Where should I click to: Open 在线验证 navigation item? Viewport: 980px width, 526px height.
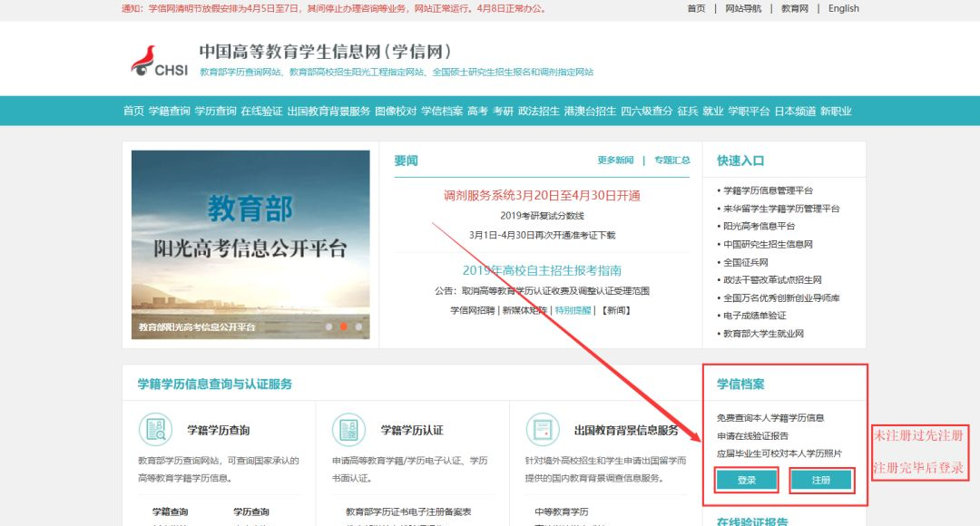coord(261,112)
